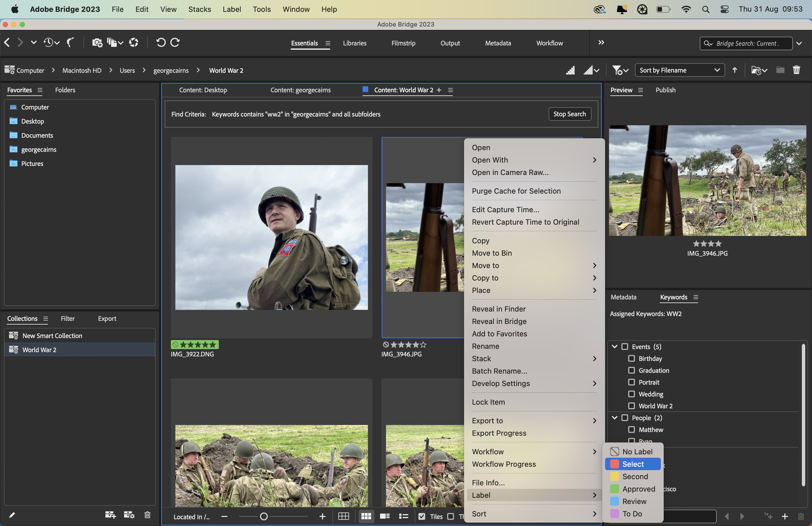Open Favorites panel menu
This screenshot has width=812, height=526.
pos(40,90)
